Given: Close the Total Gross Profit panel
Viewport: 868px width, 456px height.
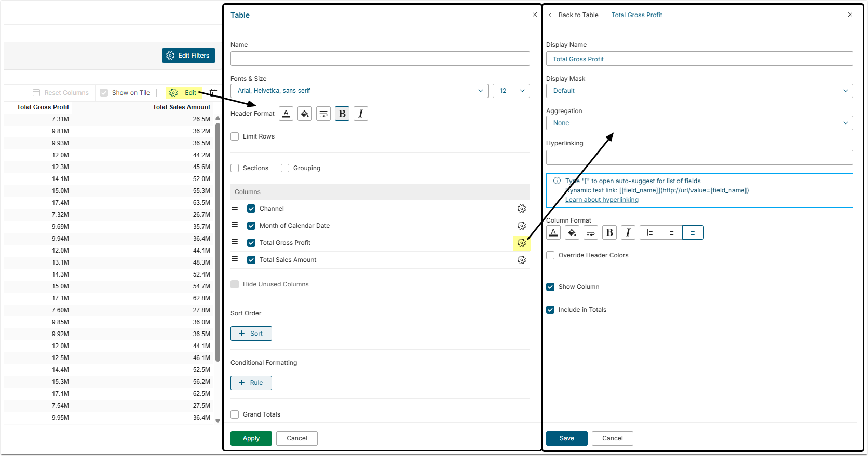Looking at the screenshot, I should [x=850, y=15].
